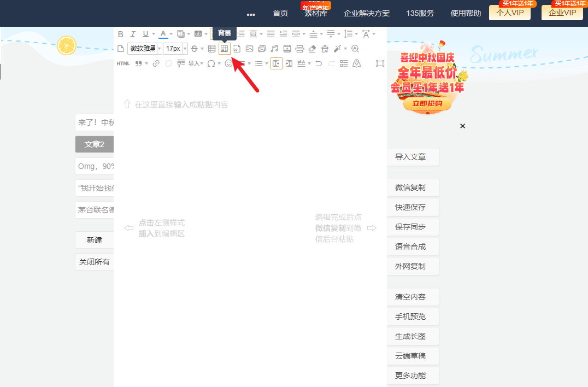This screenshot has width=588, height=387.
Task: Expand the special character Ω dropdown arrow
Action: [x=219, y=63]
